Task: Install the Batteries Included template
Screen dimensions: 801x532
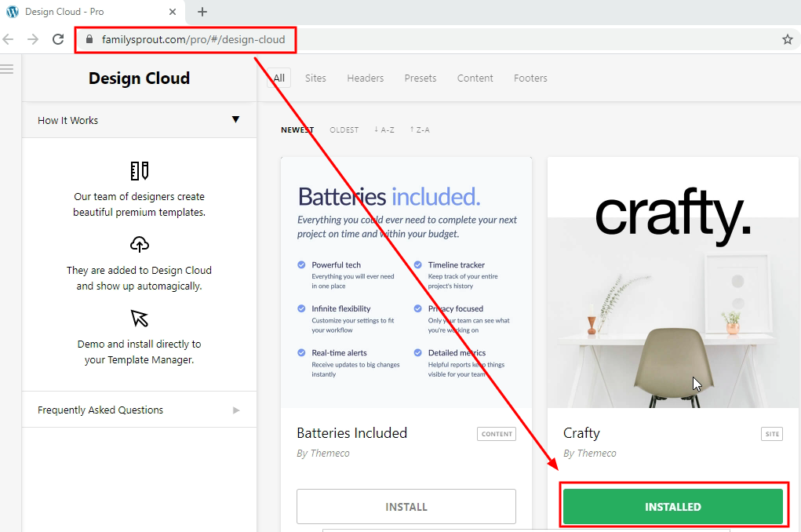Action: [406, 507]
